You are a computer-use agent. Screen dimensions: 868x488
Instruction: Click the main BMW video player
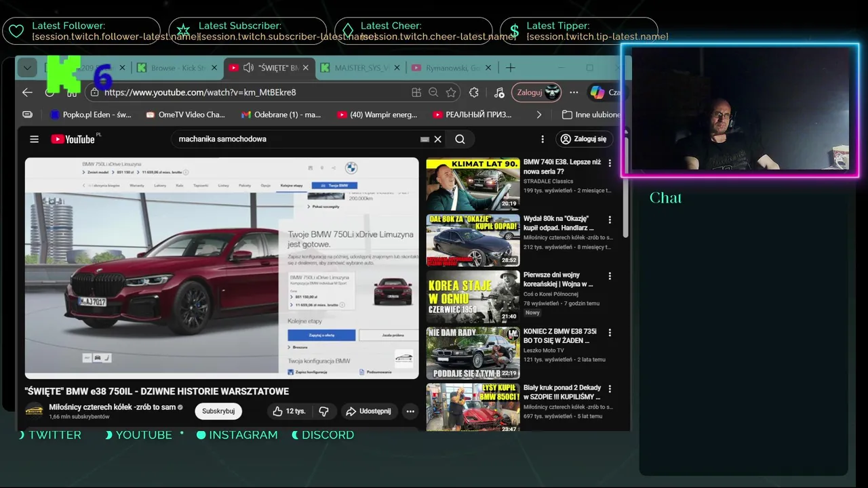(222, 268)
